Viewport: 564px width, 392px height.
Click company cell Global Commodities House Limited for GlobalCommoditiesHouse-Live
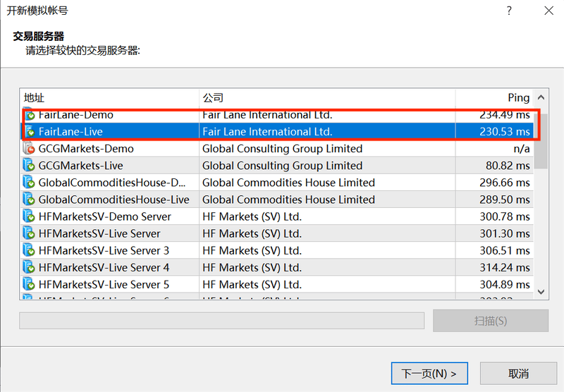tap(288, 200)
